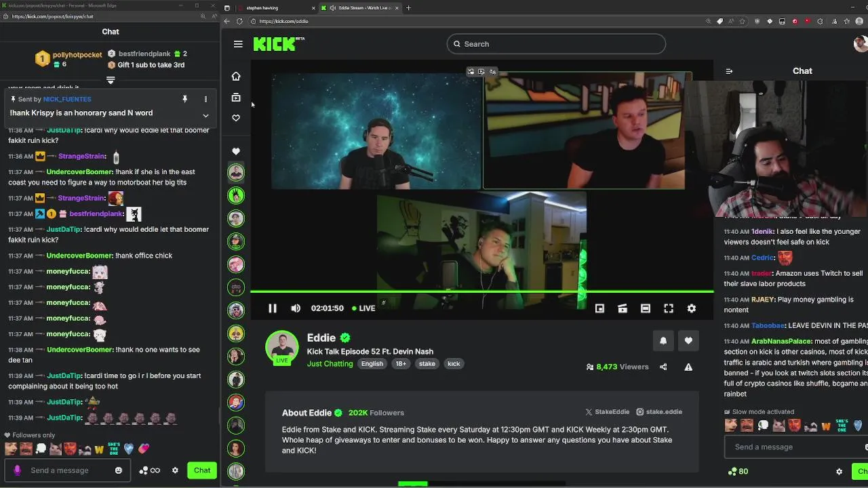Open the points infinity icon in popout chat
Screen dimensions: 868x488
(x=150, y=470)
